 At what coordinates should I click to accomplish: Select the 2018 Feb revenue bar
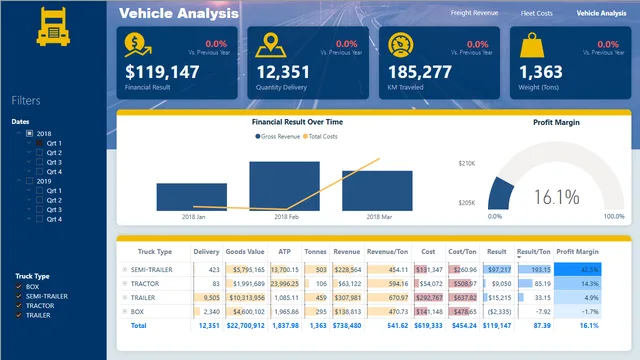[284, 186]
